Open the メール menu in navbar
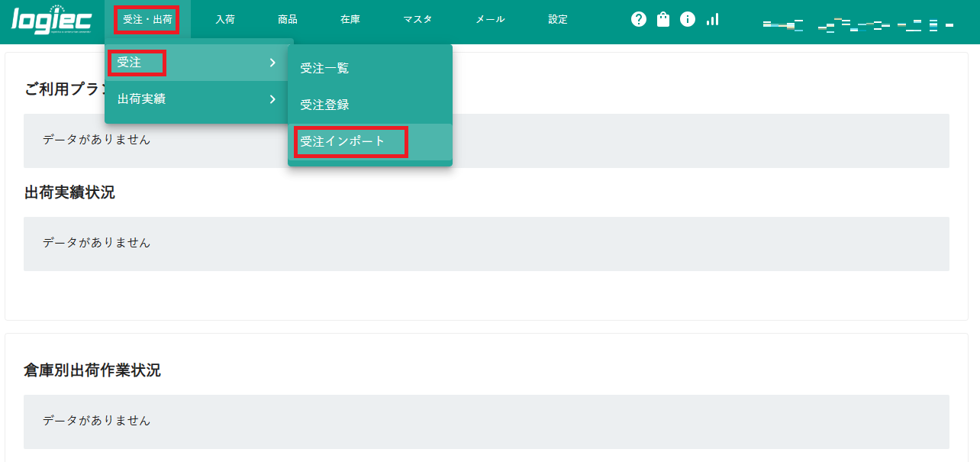 click(490, 19)
